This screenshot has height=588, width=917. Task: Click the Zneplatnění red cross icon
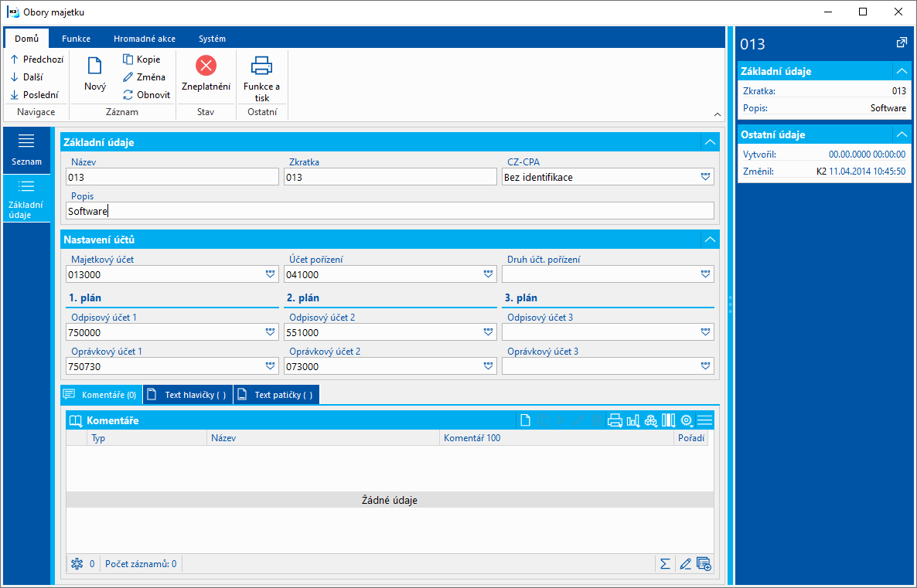[206, 66]
